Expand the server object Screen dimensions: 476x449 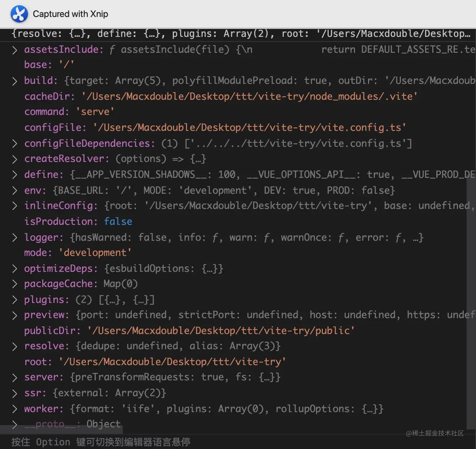[14, 377]
